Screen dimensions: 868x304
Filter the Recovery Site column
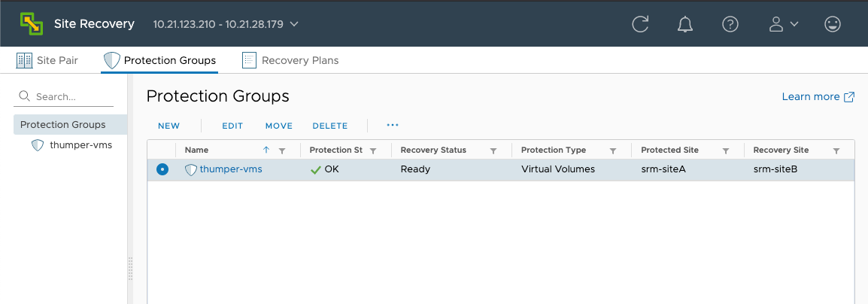pos(836,150)
